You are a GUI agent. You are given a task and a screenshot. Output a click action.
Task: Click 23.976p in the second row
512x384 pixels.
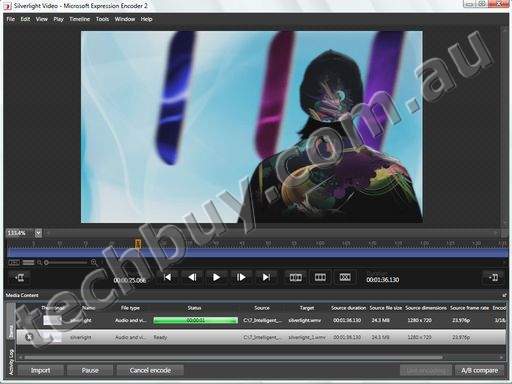point(461,337)
